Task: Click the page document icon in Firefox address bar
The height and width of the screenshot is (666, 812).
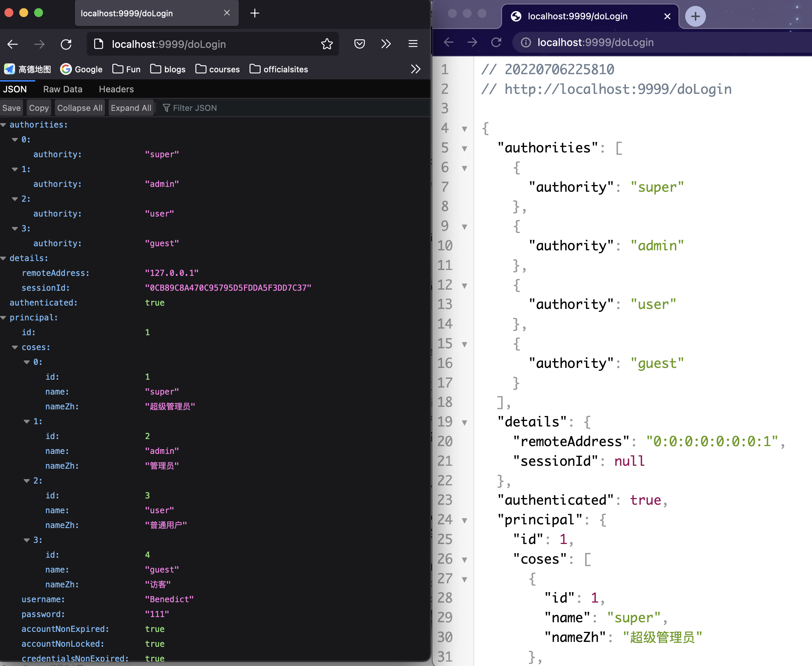Action: 99,44
